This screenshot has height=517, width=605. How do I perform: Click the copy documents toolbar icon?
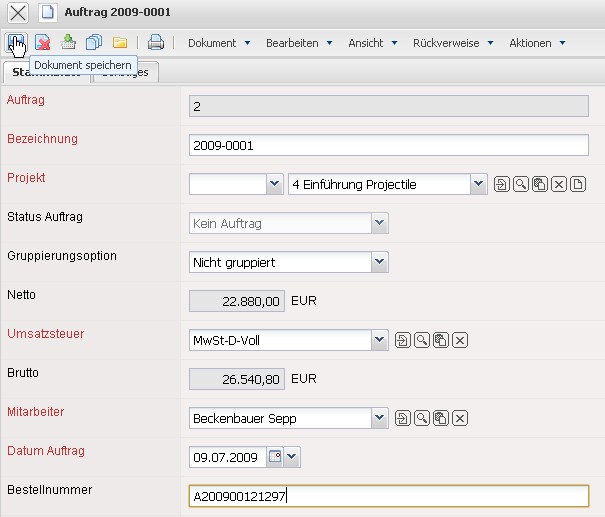[x=94, y=43]
